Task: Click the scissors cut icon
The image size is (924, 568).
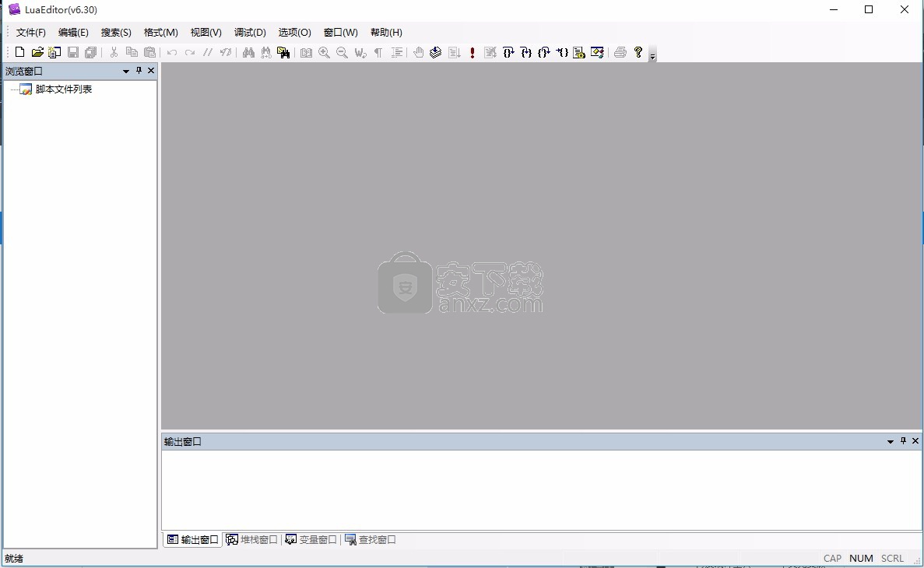Action: pos(114,52)
